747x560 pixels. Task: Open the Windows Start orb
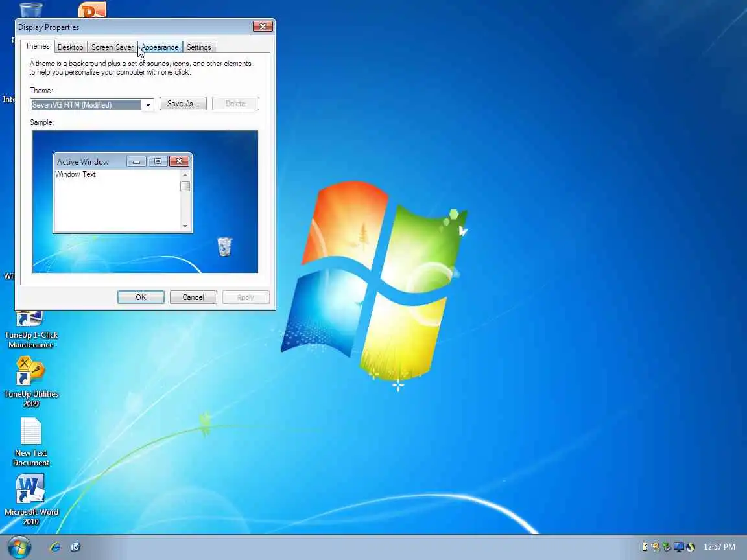pyautogui.click(x=19, y=546)
